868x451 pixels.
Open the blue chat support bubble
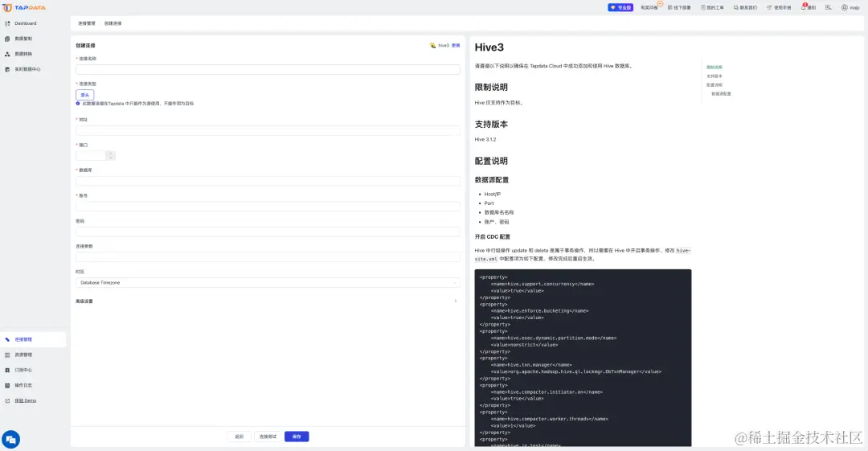click(x=11, y=440)
